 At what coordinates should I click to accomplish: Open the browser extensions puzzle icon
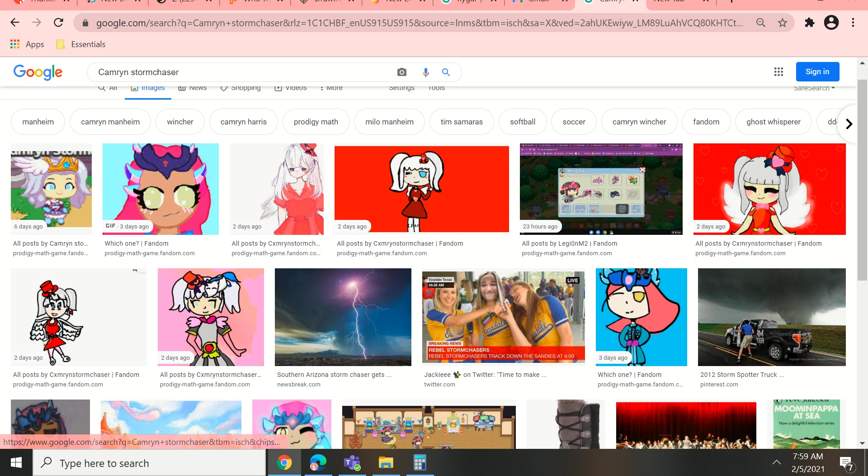point(810,23)
